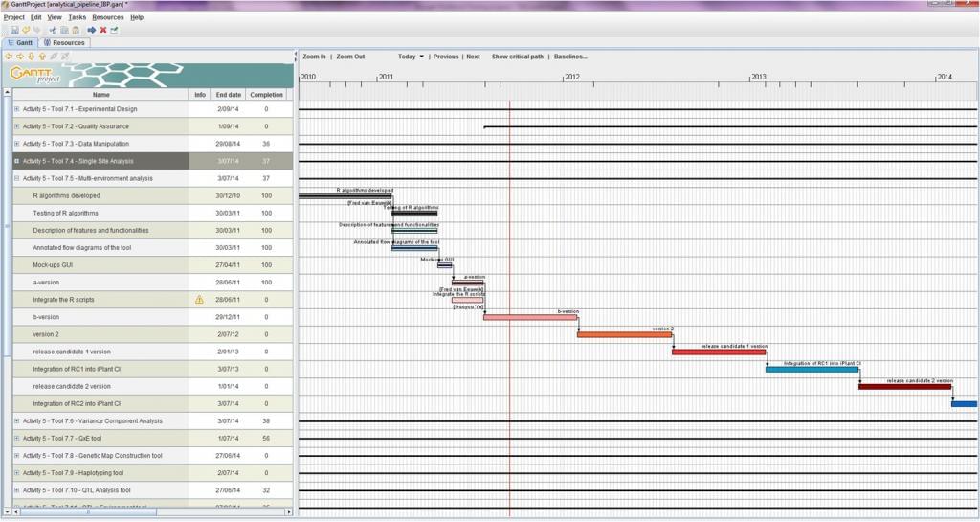Click Baselines... in chart toolbar
This screenshot has height=522, width=980.
pos(570,57)
